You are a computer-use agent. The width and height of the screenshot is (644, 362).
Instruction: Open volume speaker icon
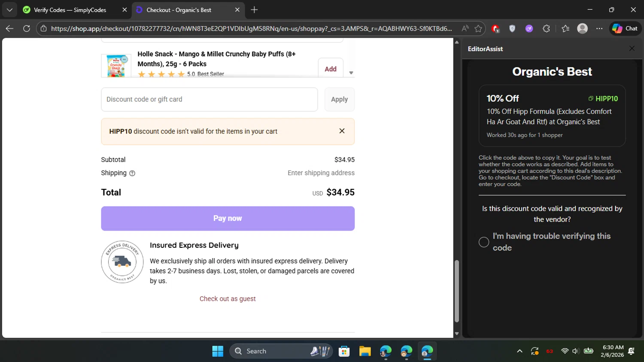pos(576,351)
